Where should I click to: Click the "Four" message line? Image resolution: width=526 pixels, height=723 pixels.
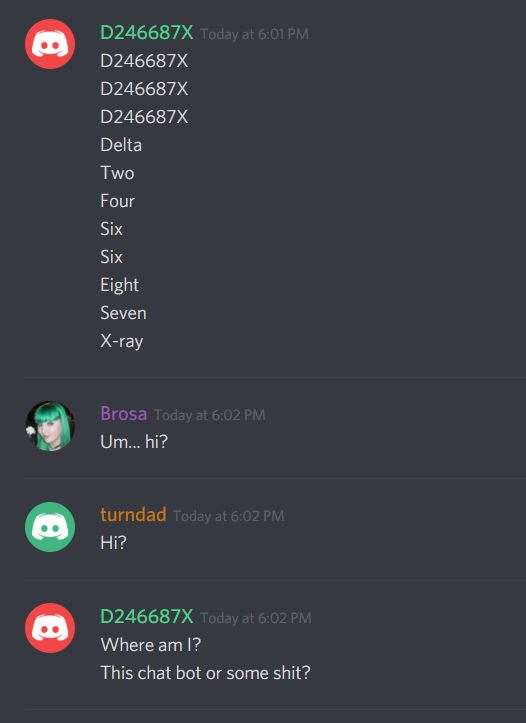[118, 201]
